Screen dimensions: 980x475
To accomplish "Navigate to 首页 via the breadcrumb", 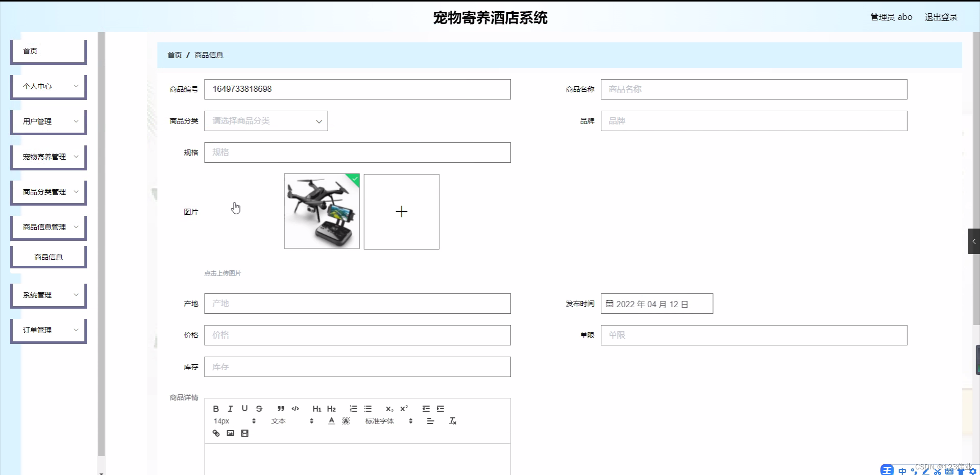I will [x=174, y=55].
